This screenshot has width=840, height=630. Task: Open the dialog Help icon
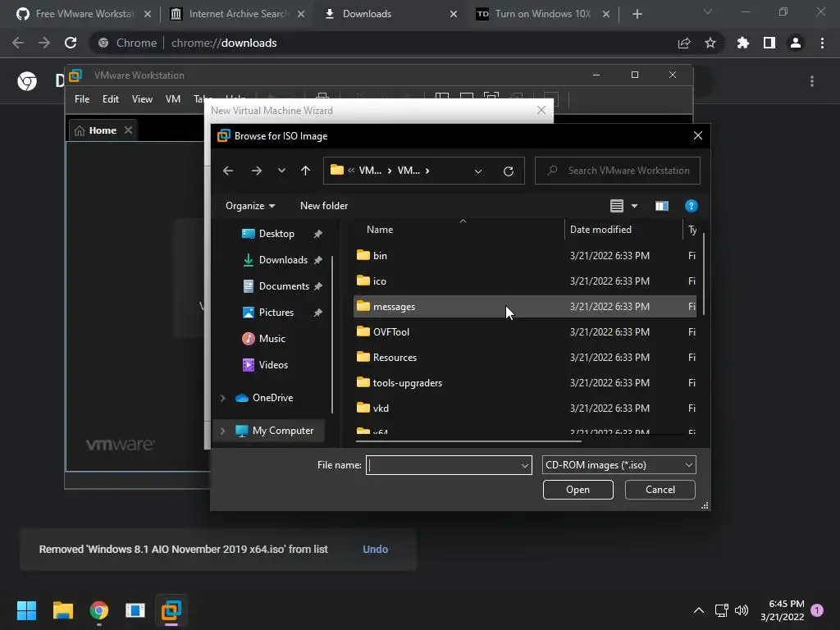tap(691, 206)
